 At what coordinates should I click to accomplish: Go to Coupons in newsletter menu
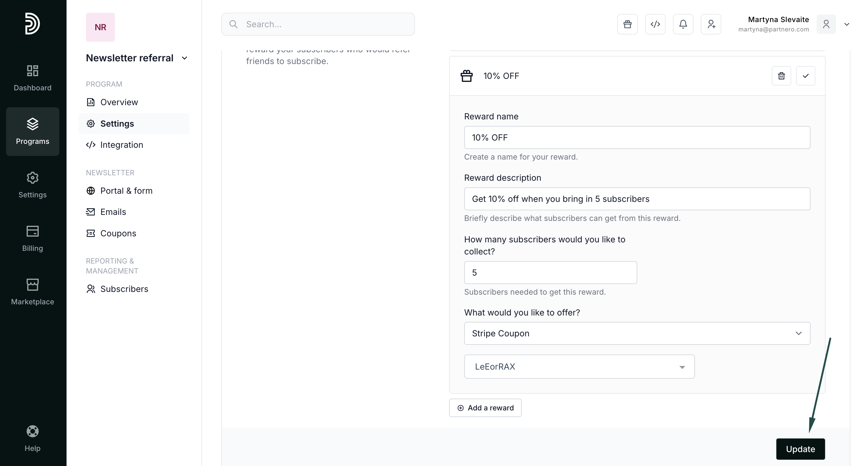pos(118,233)
